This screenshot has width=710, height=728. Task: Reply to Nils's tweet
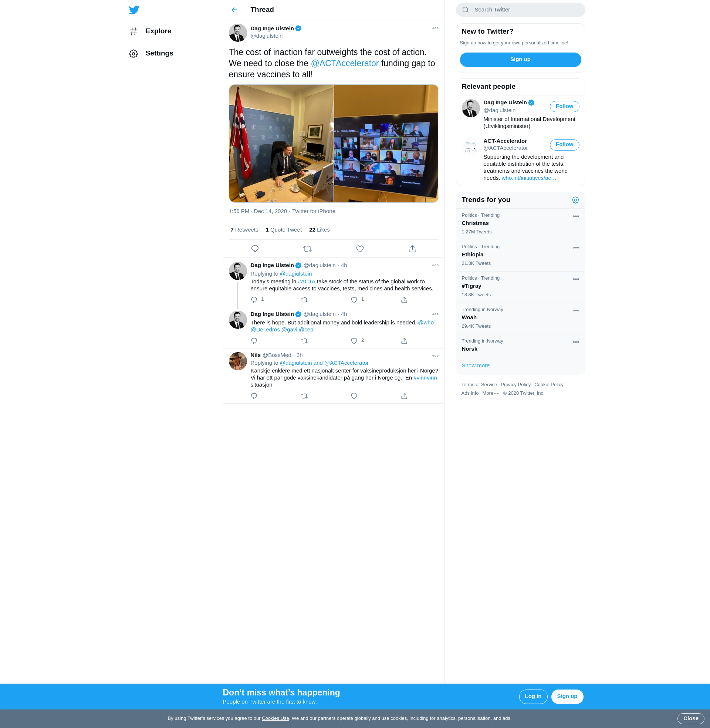pos(254,396)
